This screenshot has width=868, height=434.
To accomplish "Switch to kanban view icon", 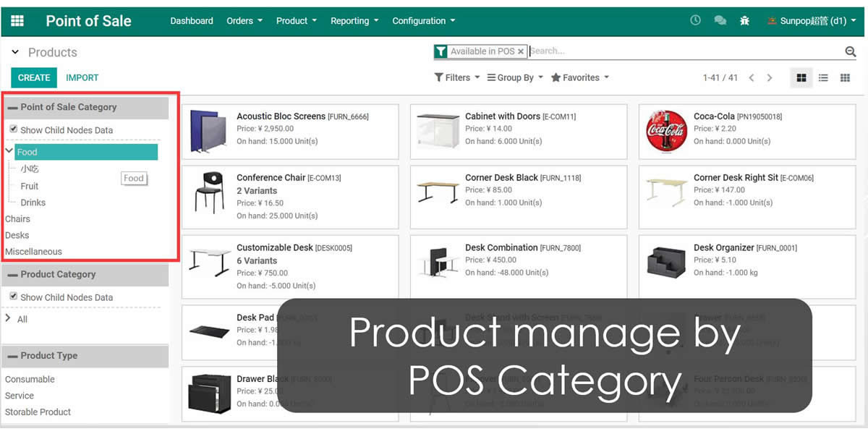I will [x=801, y=77].
